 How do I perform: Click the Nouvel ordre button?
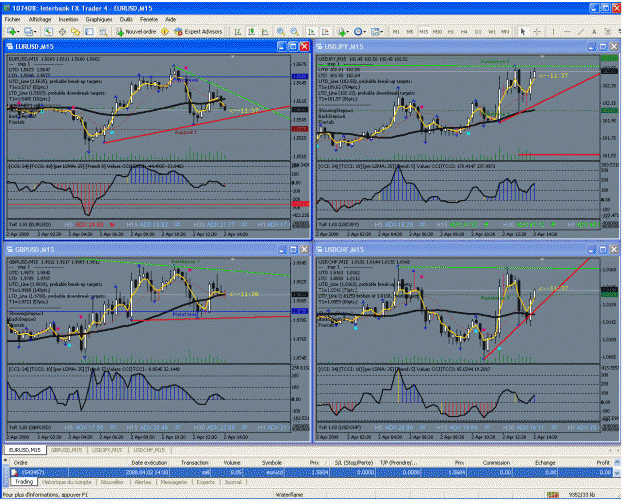136,31
